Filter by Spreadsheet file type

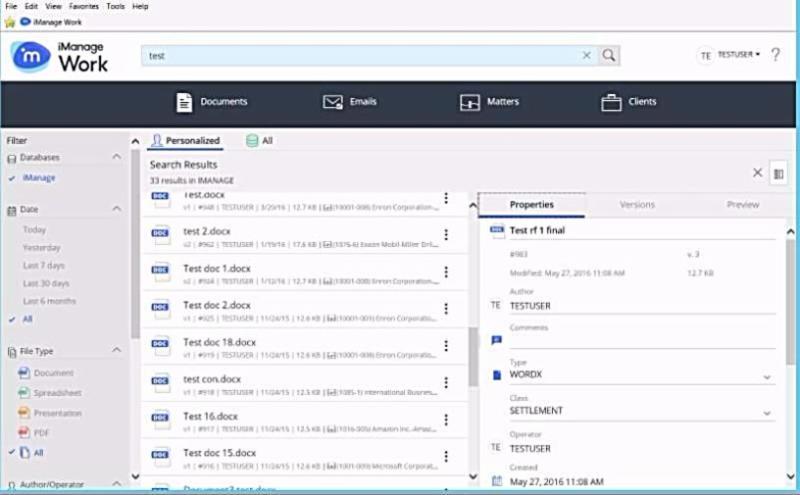[57, 393]
